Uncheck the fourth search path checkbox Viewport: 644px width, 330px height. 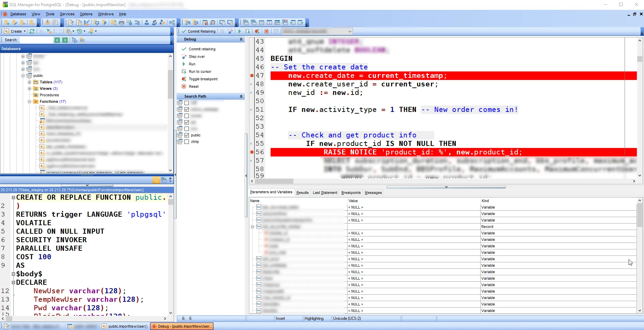pos(187,122)
